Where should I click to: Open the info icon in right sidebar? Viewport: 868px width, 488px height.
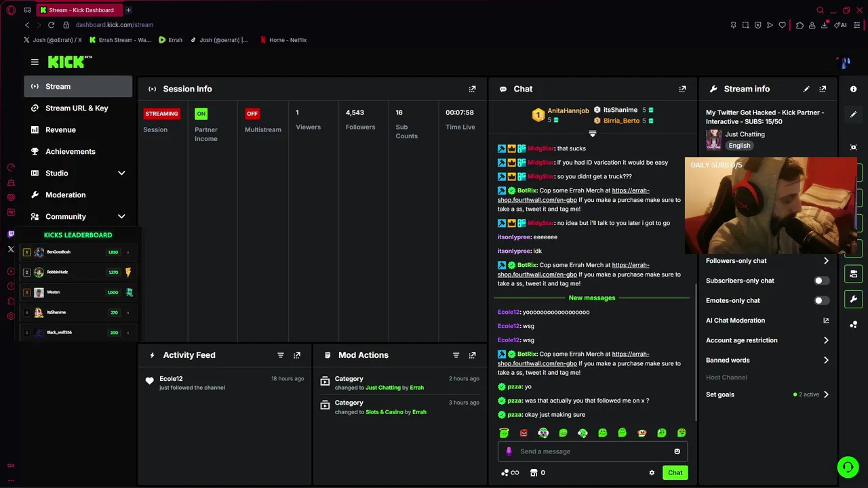tap(853, 89)
